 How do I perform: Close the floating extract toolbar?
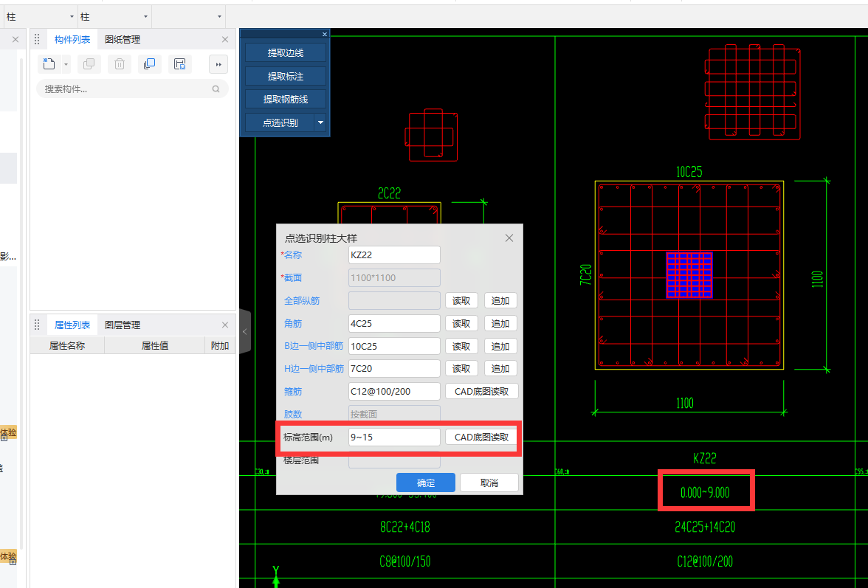(325, 34)
